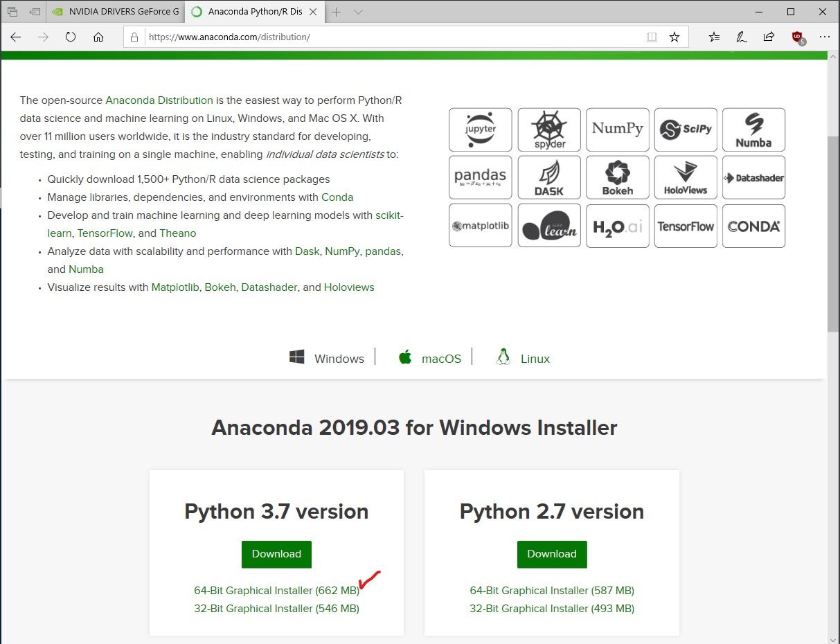840x644 pixels.
Task: Open the reading view book icon
Action: [x=652, y=37]
